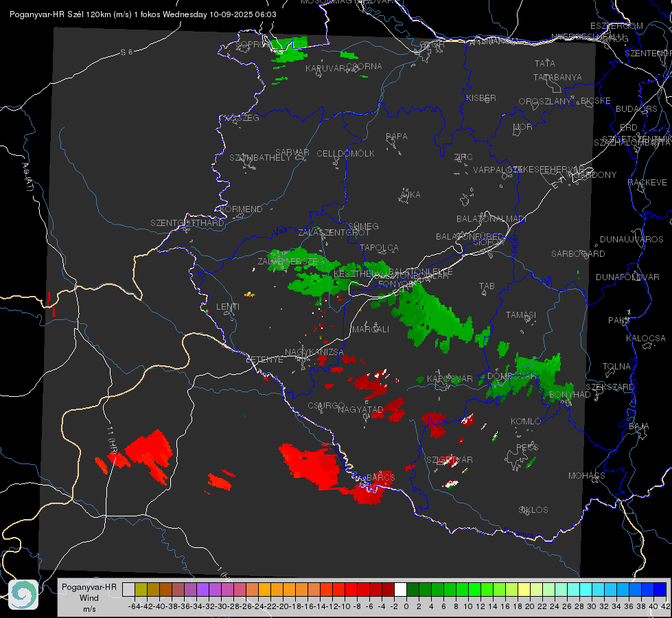672x618 pixels.
Task: Click the LENTI town label
Action: tap(228, 307)
